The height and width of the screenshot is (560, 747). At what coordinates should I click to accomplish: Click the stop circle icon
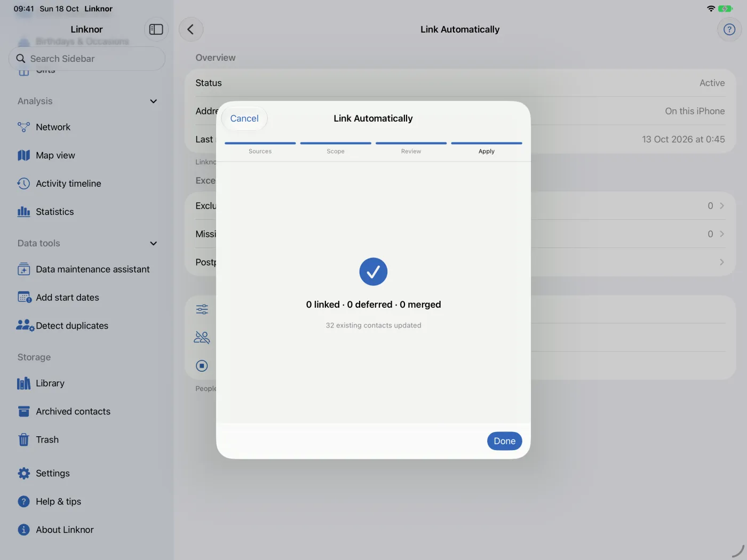coord(202,366)
